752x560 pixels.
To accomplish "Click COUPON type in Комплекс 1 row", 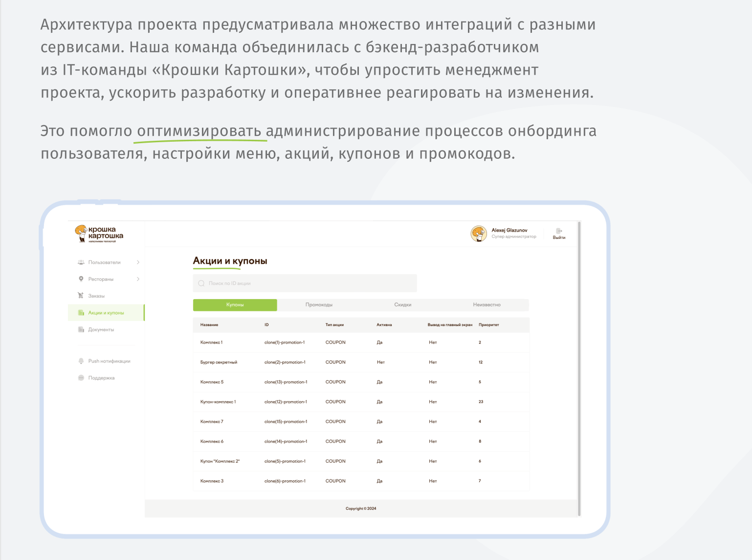I will [335, 343].
